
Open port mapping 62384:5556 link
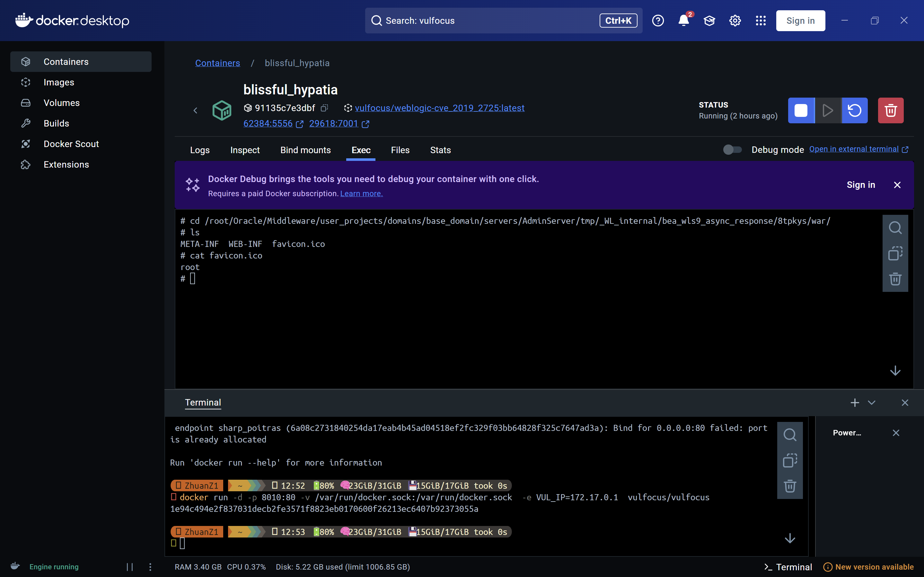(x=273, y=124)
